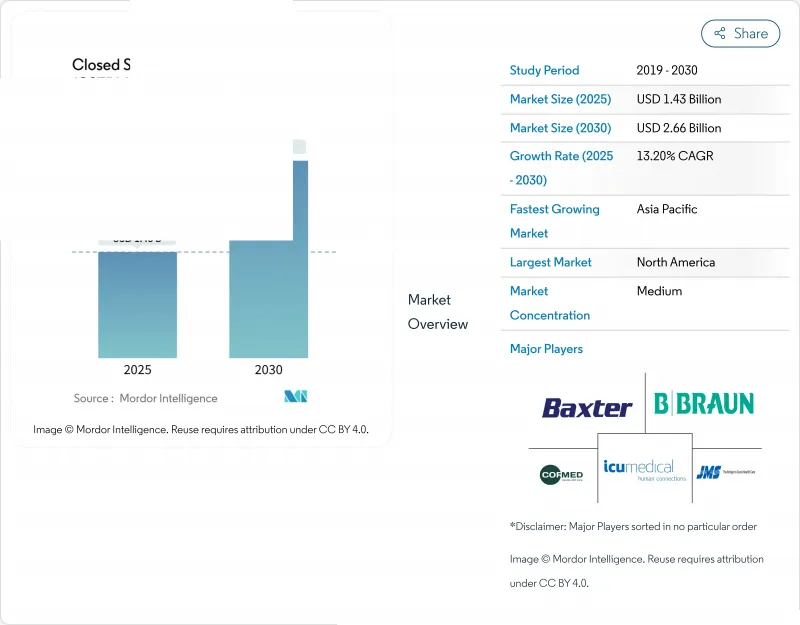
Task: Click the Source: Mordor Intelligence text
Action: 145,398
